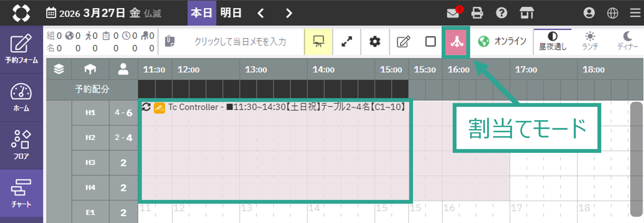This screenshot has width=644, height=223.
Task: Select table row E1
Action: click(91, 212)
